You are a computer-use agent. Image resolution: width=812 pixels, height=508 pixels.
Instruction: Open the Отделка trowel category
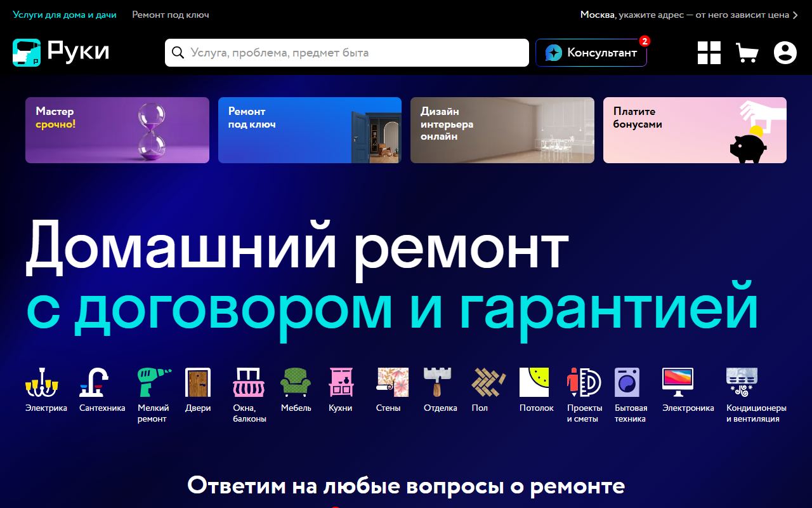pyautogui.click(x=440, y=390)
